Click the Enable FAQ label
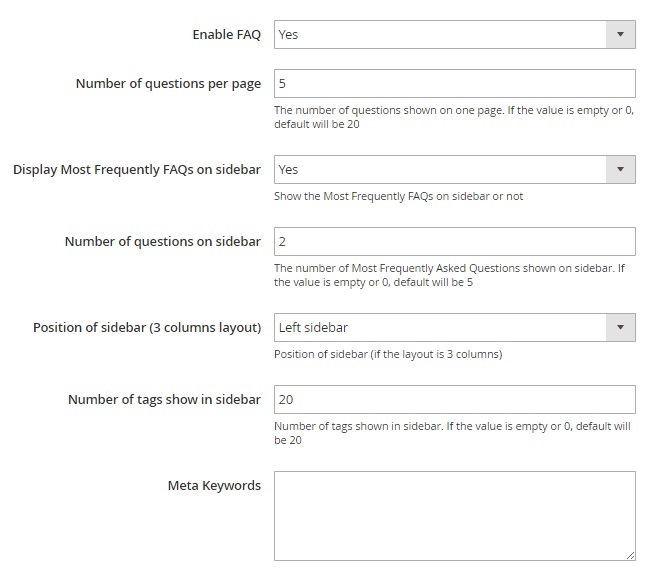Viewport: 659px width, 571px height. tap(226, 35)
